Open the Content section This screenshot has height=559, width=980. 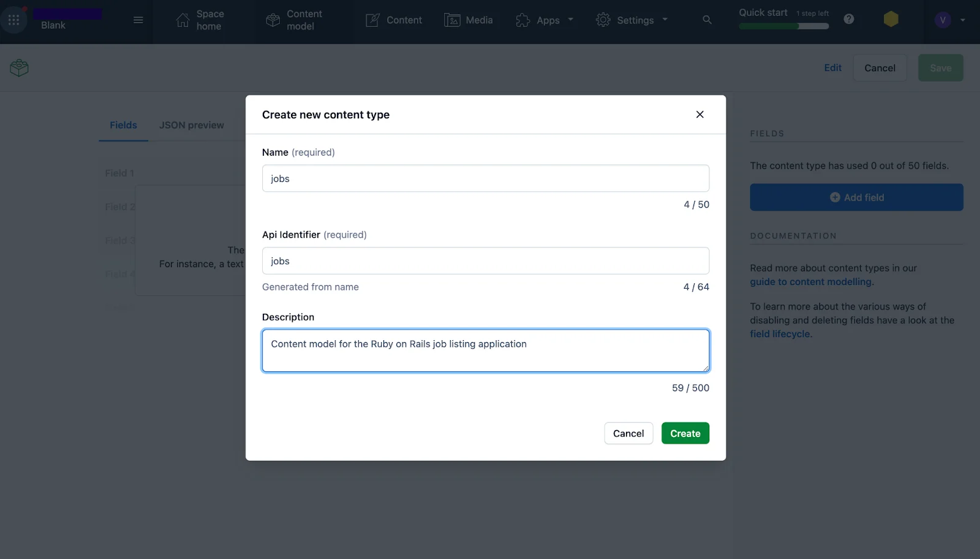pyautogui.click(x=394, y=20)
